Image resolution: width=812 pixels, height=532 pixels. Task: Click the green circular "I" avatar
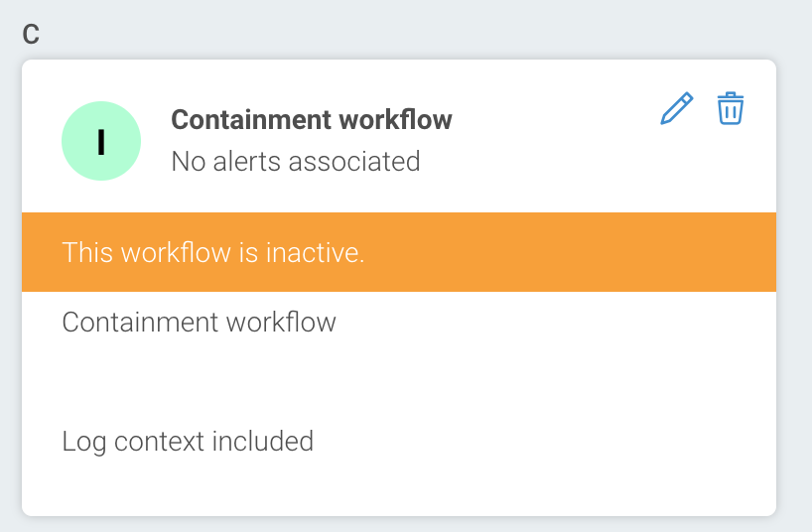coord(100,142)
